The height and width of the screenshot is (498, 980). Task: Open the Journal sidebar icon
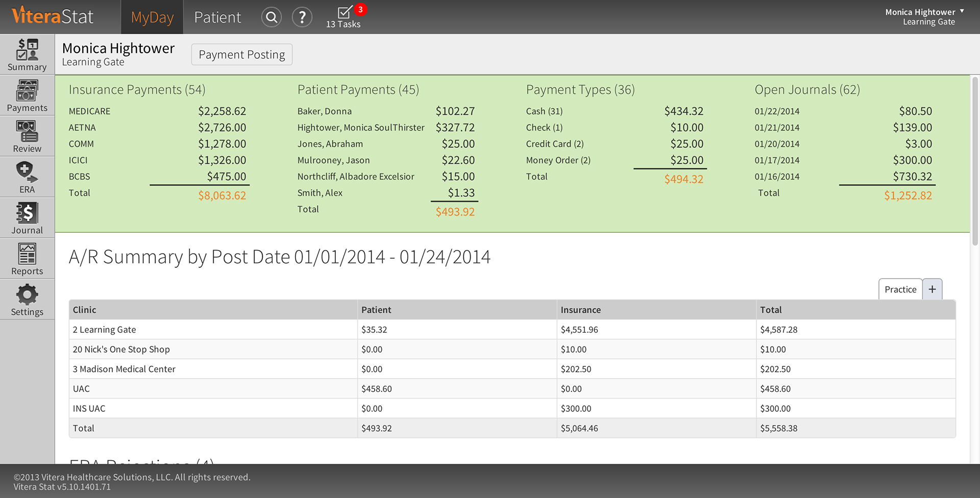pyautogui.click(x=27, y=218)
